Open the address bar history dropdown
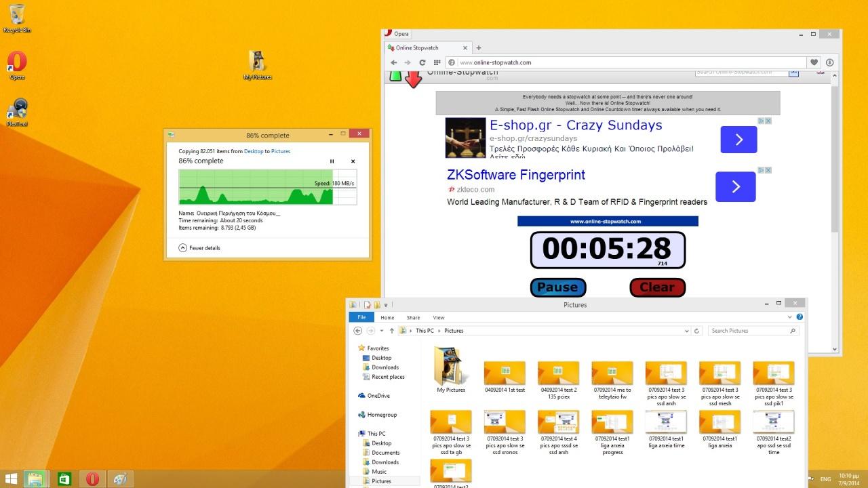The width and height of the screenshot is (868, 488). pyautogui.click(x=686, y=331)
